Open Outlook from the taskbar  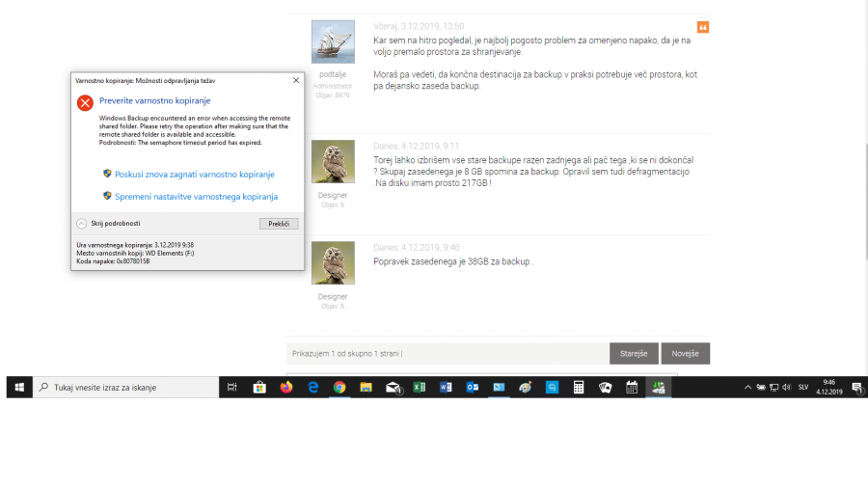tap(473, 387)
